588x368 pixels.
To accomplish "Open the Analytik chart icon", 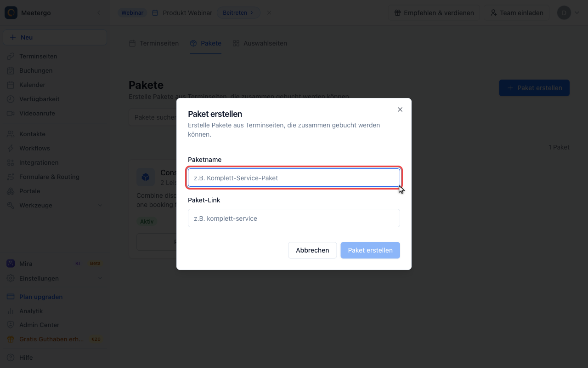I will [x=11, y=311].
